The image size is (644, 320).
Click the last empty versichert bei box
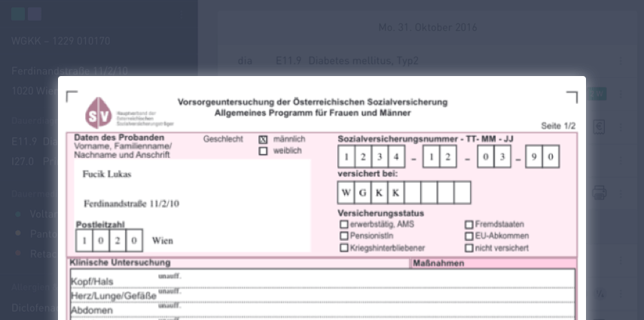[462, 193]
